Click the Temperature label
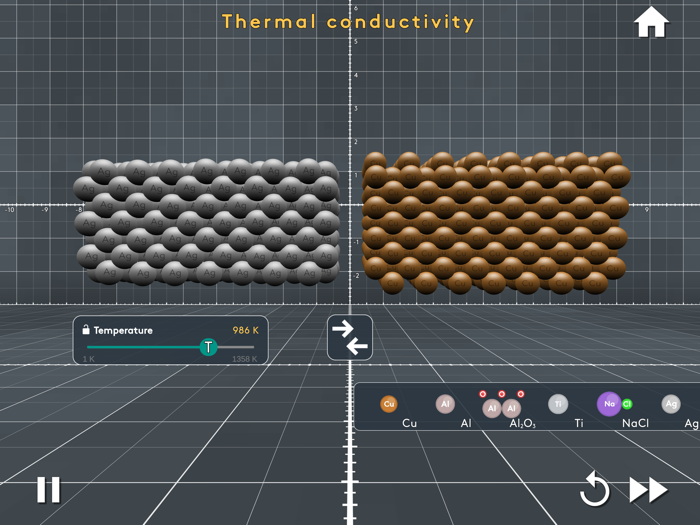The image size is (700, 525). 123,330
